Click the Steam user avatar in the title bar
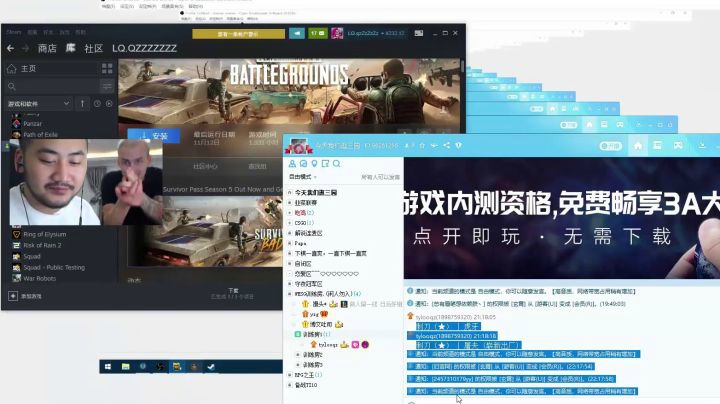 [x=337, y=34]
